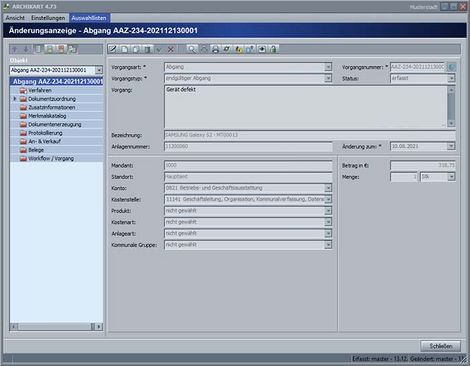Click the magnifier search icon
Screen dimensions: 470x366
click(x=192, y=49)
